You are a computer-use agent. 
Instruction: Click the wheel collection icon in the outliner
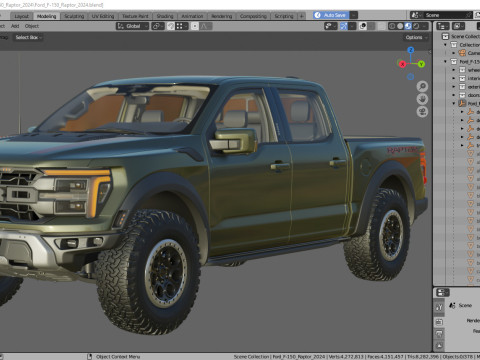click(x=462, y=70)
